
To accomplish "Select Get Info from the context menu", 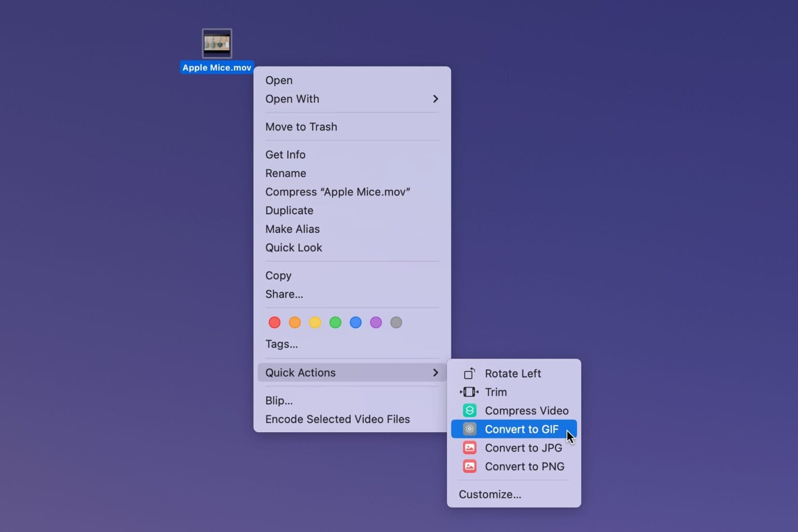I will click(285, 154).
